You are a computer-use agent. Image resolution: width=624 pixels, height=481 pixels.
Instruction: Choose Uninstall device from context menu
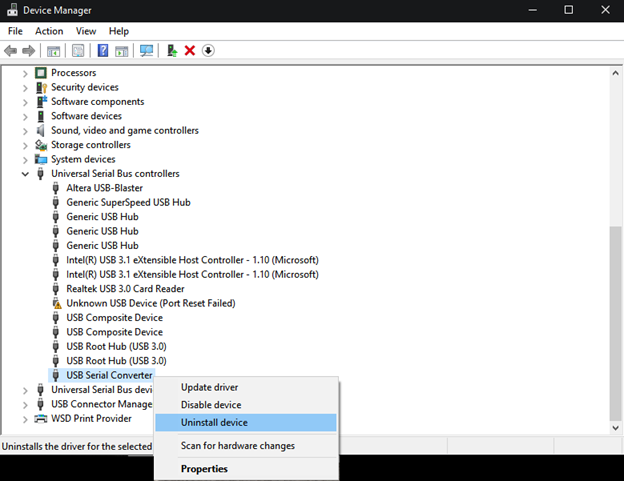[246, 423]
